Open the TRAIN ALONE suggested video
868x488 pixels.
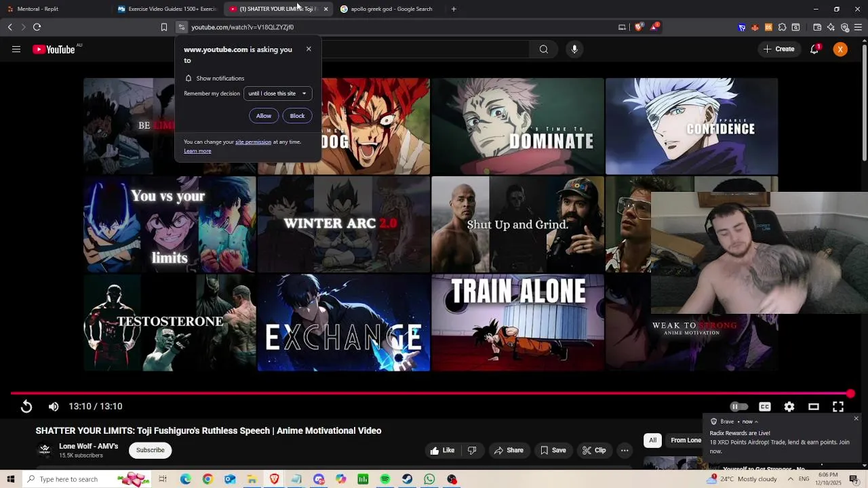click(517, 323)
